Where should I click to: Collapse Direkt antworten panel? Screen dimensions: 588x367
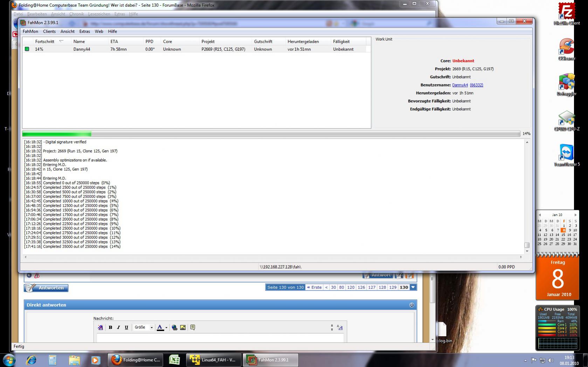(x=411, y=305)
